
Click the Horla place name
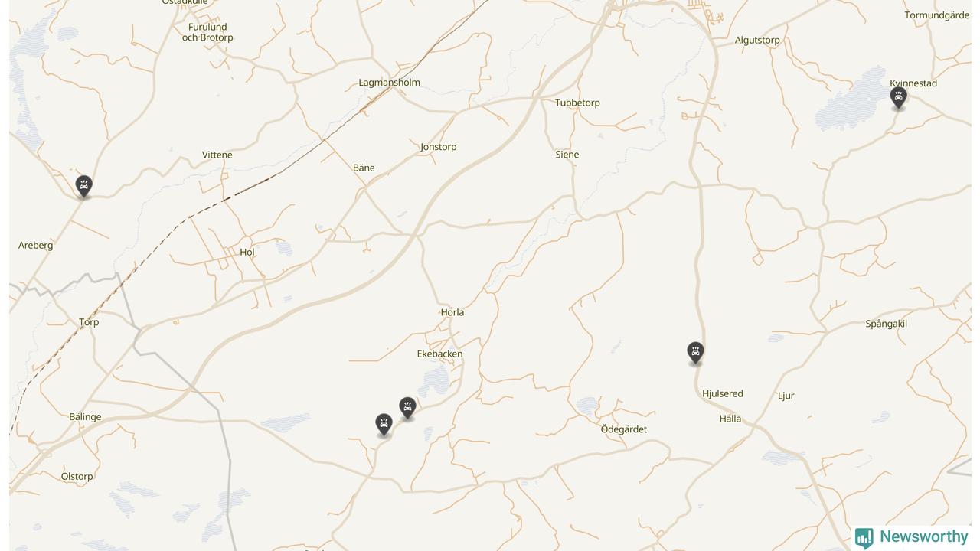click(452, 312)
